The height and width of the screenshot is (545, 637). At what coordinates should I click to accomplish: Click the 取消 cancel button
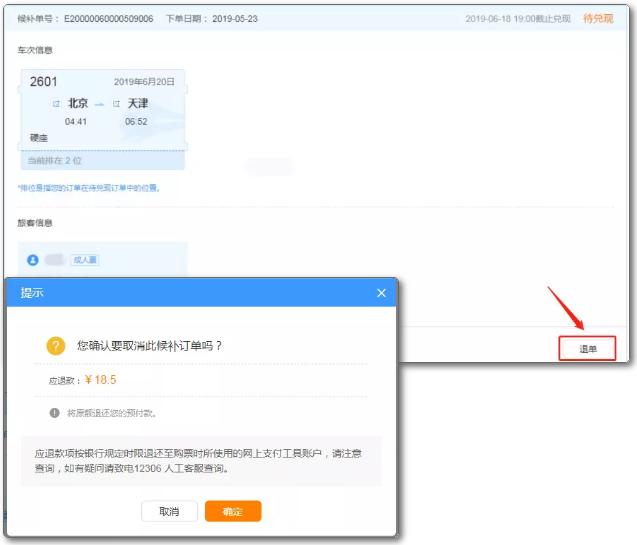pos(169,511)
